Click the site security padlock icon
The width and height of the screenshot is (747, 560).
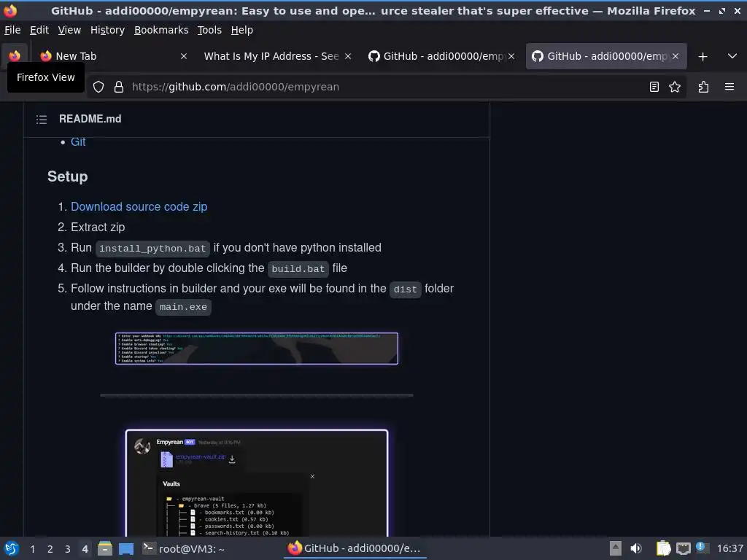pos(119,87)
